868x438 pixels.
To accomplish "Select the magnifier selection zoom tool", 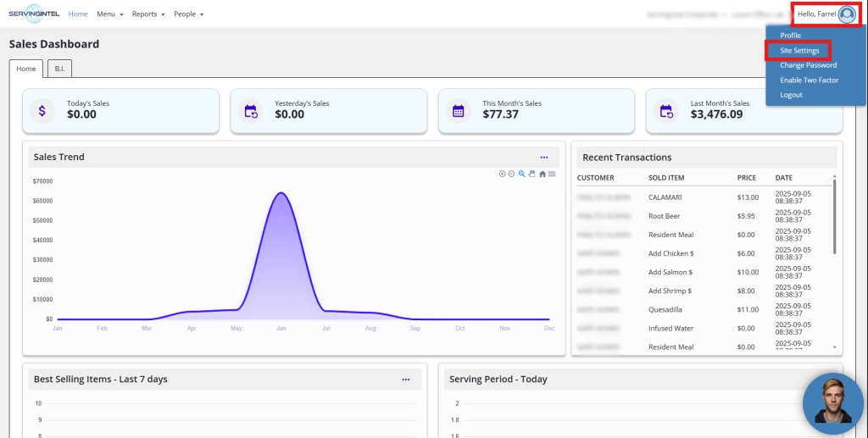I will (x=521, y=174).
